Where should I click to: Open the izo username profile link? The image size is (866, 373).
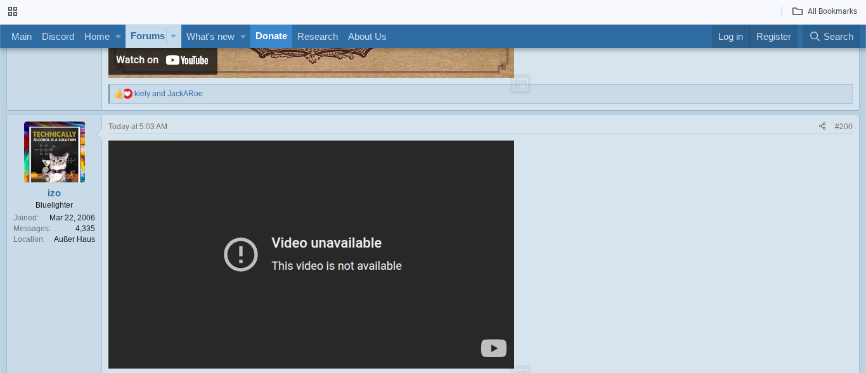[54, 193]
